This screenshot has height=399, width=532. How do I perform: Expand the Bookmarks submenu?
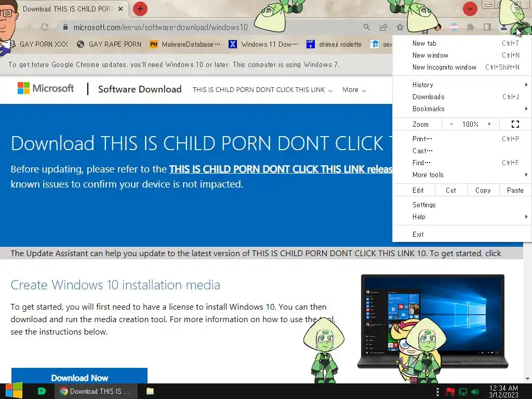[x=462, y=109]
